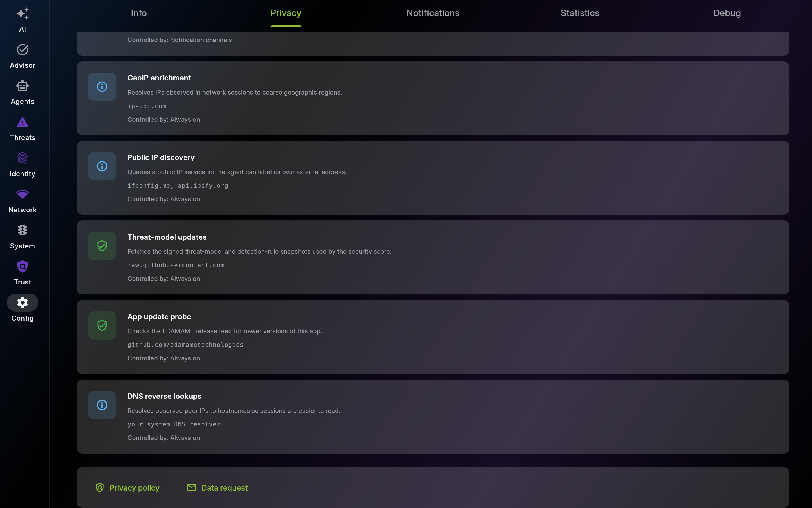Image resolution: width=812 pixels, height=508 pixels.
Task: Open the Identity fingerprint icon
Action: tap(23, 158)
